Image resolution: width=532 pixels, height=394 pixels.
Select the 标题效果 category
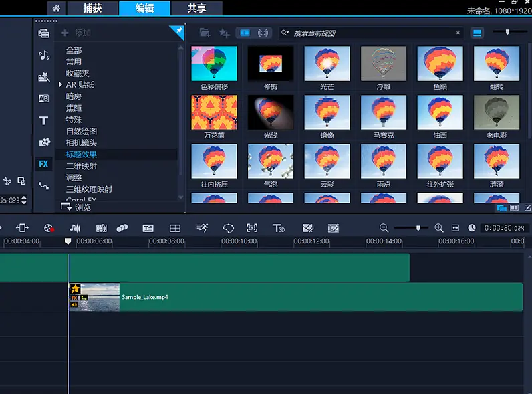(82, 155)
